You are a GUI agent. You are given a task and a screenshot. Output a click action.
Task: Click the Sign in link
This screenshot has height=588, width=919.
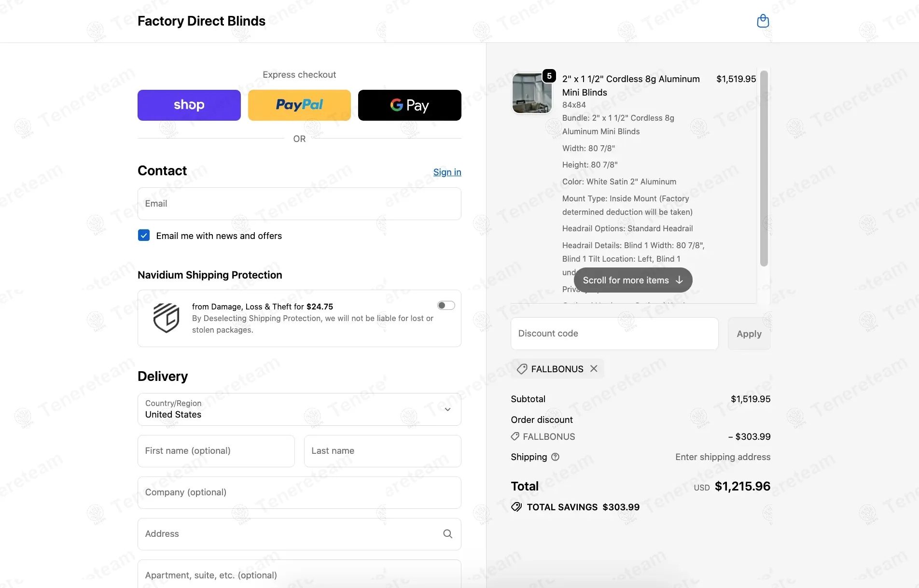447,172
